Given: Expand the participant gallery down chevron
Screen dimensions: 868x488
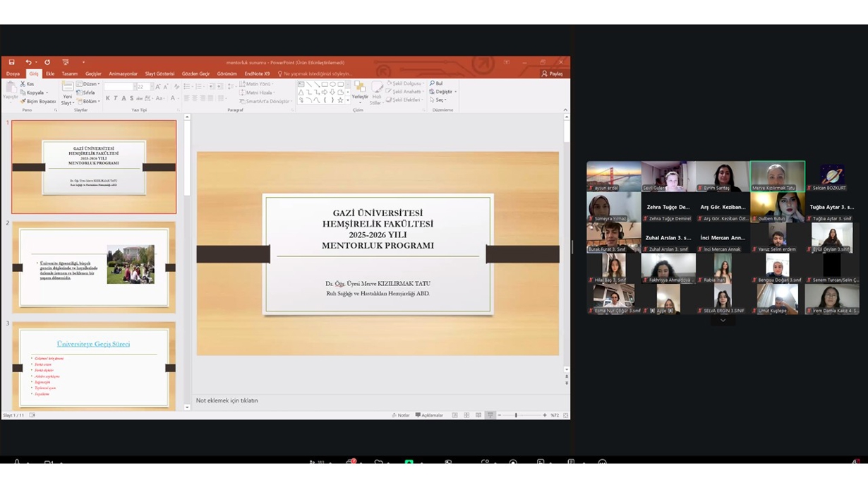Looking at the screenshot, I should (723, 321).
